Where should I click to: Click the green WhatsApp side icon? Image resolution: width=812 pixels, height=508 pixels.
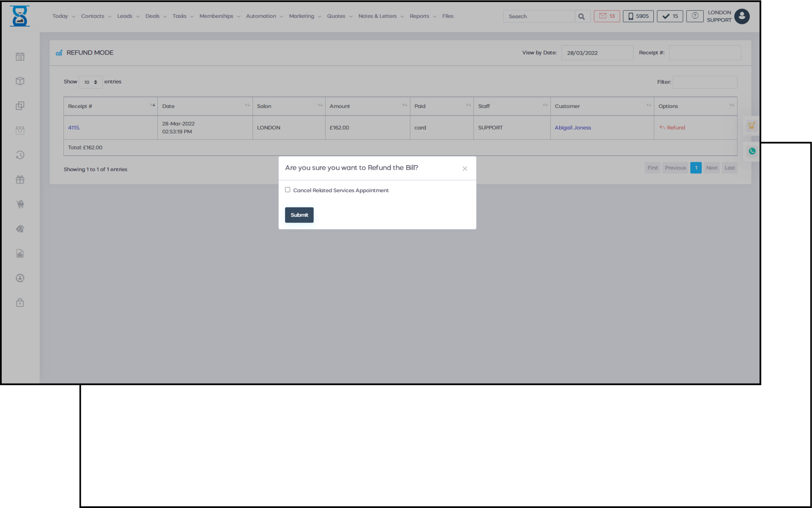click(x=752, y=151)
